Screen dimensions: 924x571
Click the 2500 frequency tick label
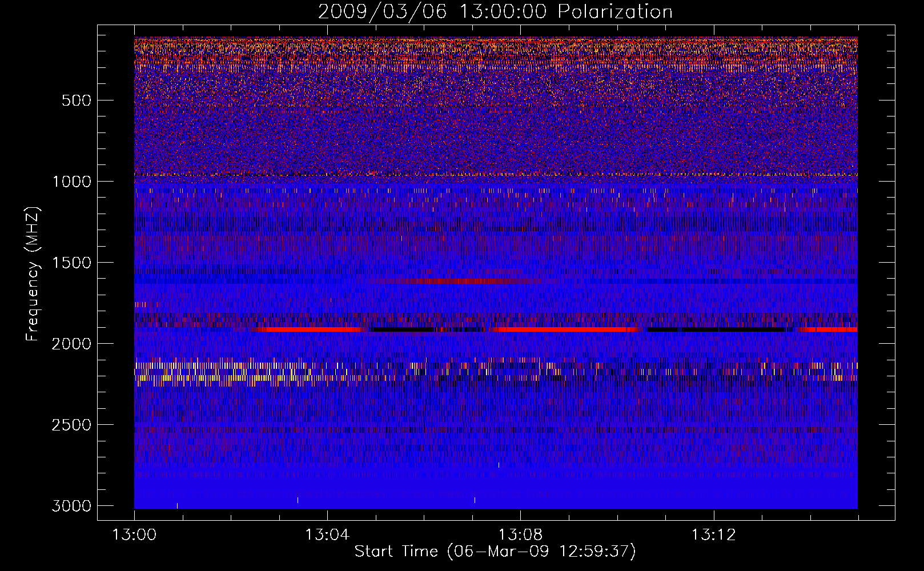(71, 425)
